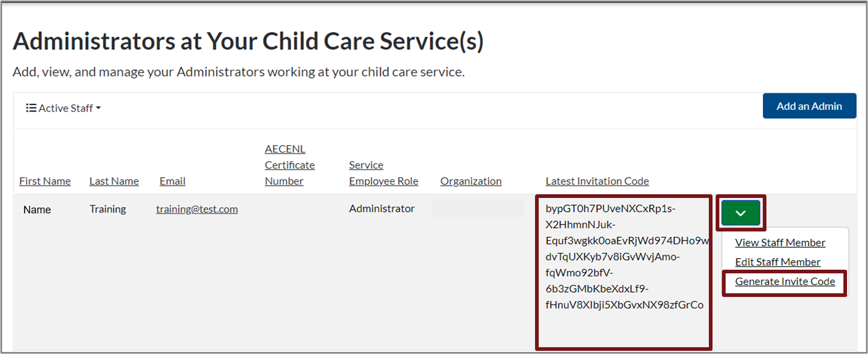Click Generate Invite Code menu entry
868x354 pixels.
tap(784, 282)
